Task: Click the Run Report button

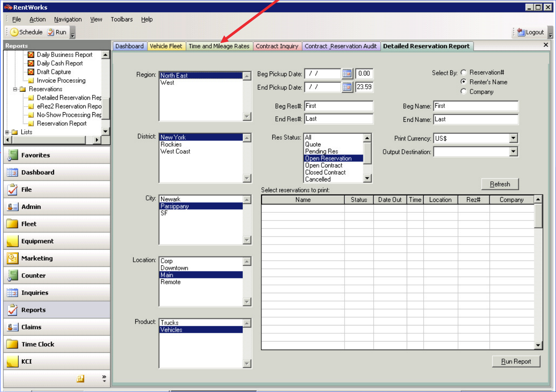Action: tap(516, 362)
